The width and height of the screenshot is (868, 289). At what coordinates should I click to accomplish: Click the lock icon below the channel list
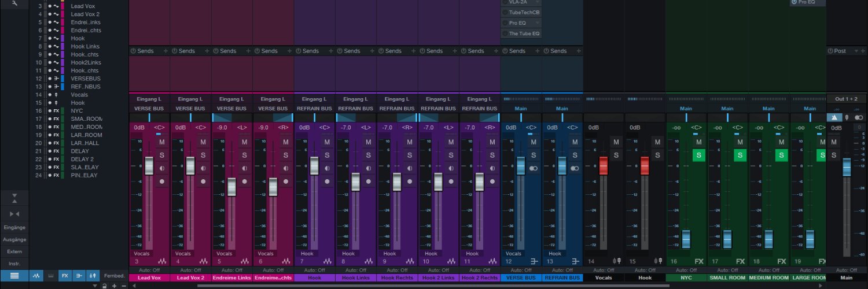point(104,286)
